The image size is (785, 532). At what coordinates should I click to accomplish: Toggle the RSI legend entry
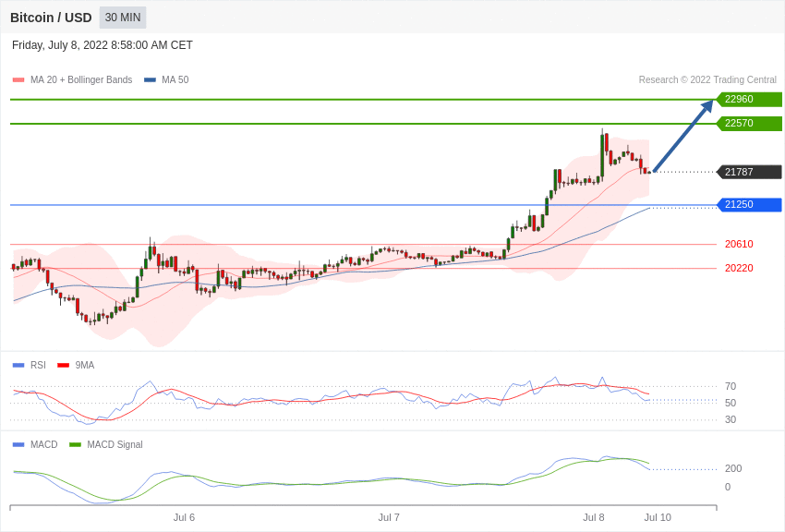point(29,366)
